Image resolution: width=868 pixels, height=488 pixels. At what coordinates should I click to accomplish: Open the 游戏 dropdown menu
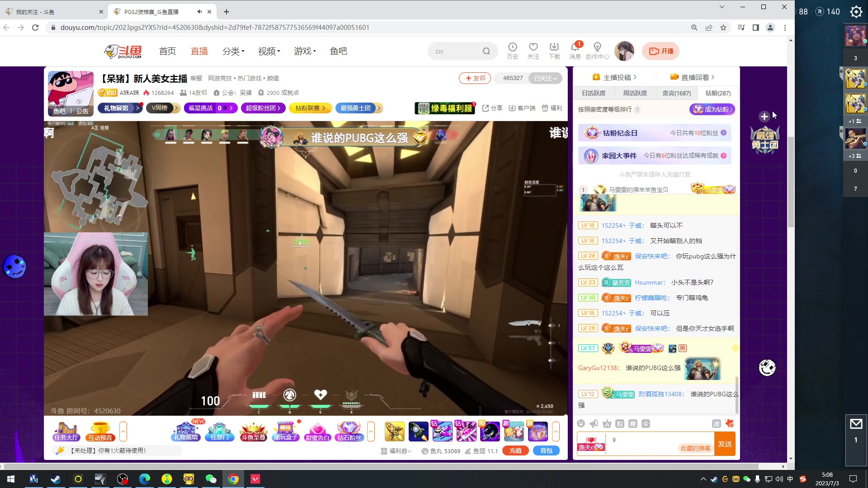coord(305,51)
